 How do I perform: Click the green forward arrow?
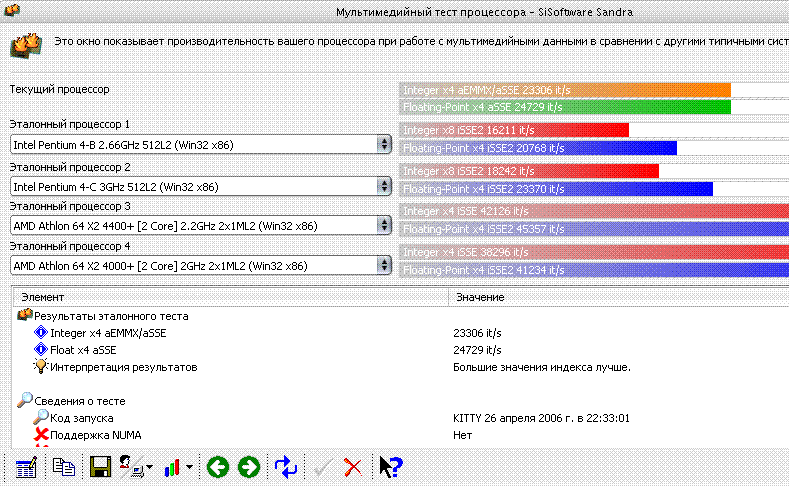click(249, 467)
